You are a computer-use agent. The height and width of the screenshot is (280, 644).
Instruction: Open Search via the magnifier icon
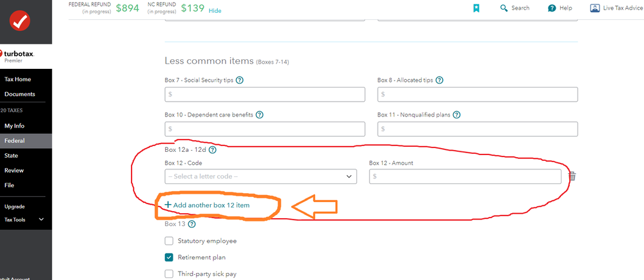coord(504,8)
